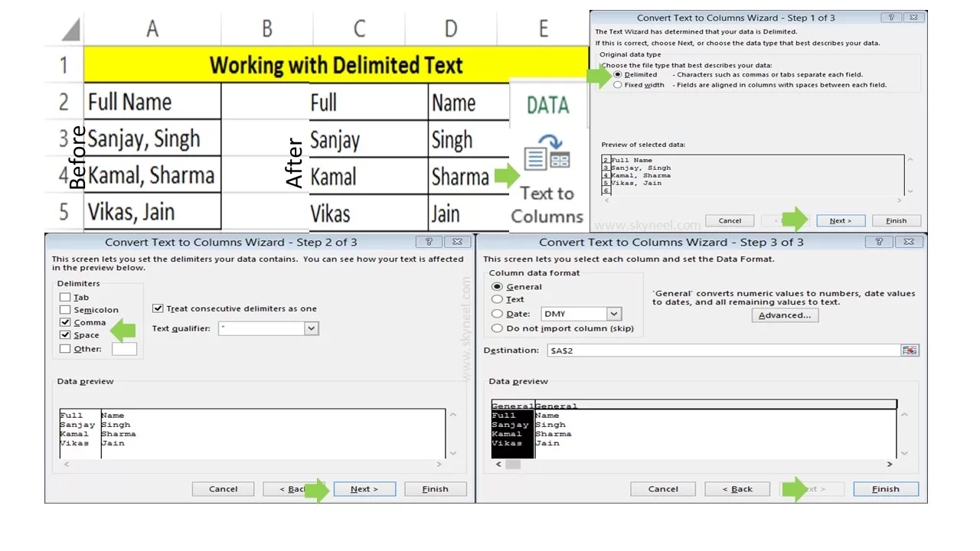Click the Select All corner triangle
The height and width of the screenshot is (551, 980).
click(70, 29)
